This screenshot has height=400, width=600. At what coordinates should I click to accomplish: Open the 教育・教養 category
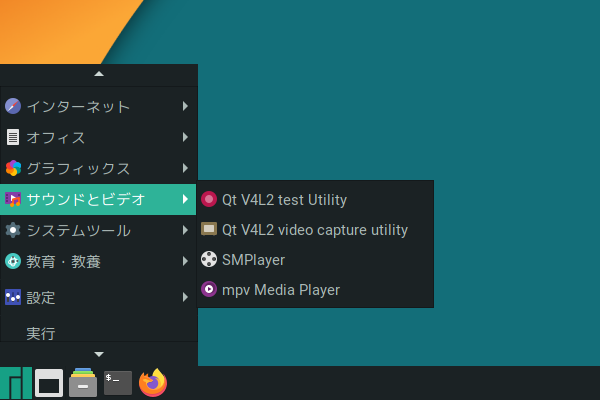tap(99, 261)
